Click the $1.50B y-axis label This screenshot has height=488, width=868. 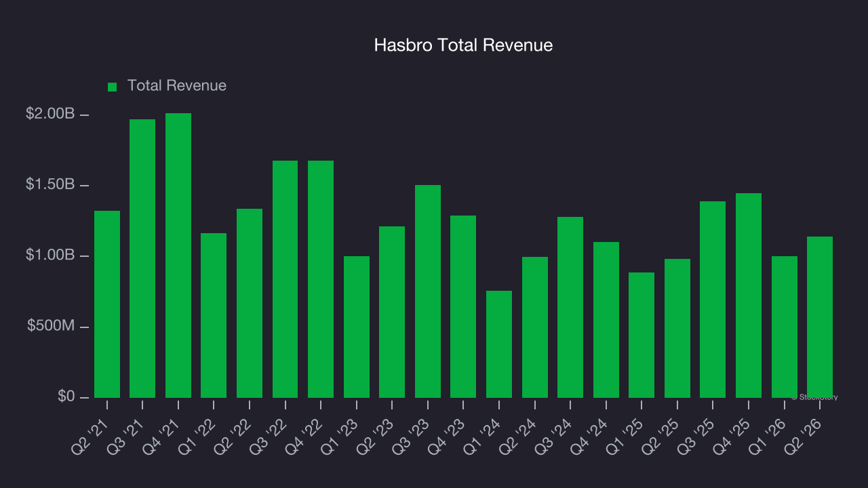click(x=50, y=185)
